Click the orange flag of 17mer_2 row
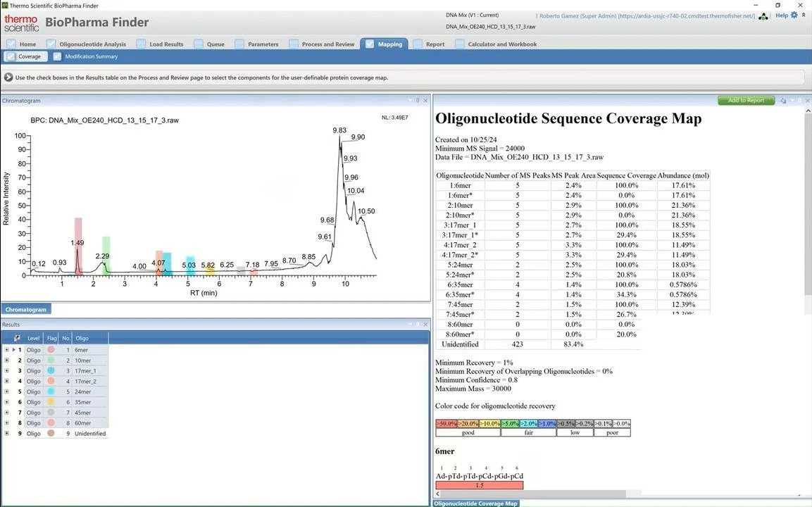This screenshot has height=507, width=812. click(x=51, y=381)
